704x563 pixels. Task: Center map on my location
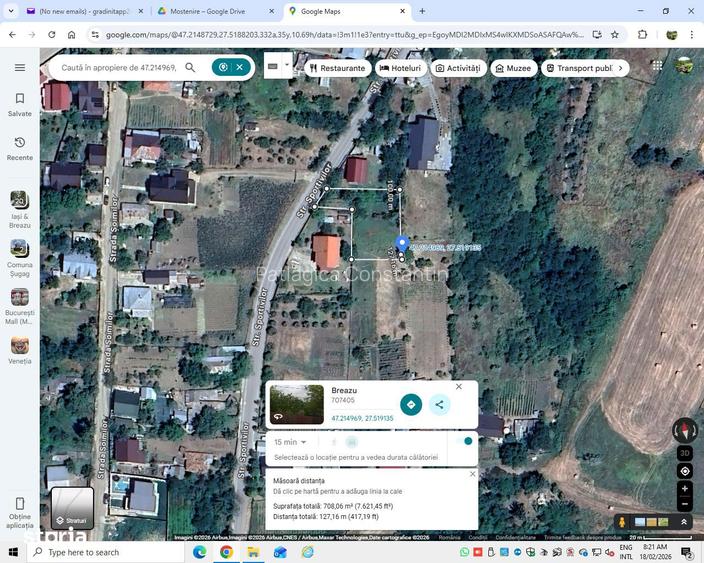684,471
